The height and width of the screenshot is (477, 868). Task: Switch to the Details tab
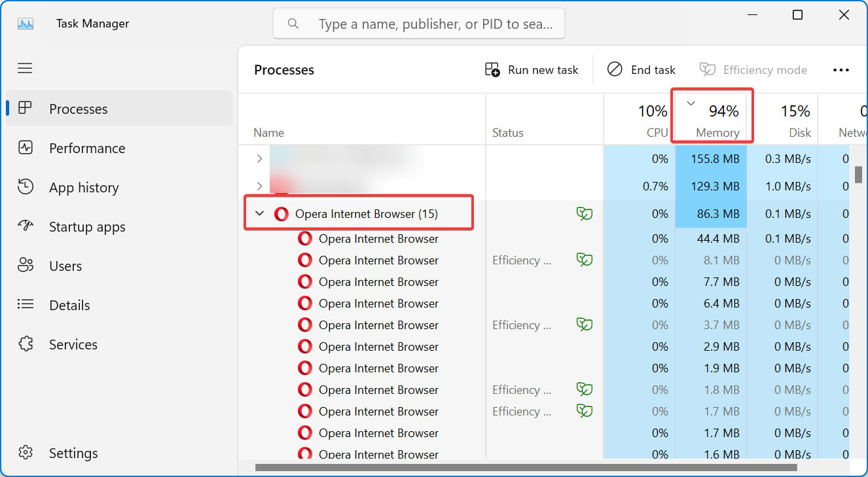coord(69,305)
